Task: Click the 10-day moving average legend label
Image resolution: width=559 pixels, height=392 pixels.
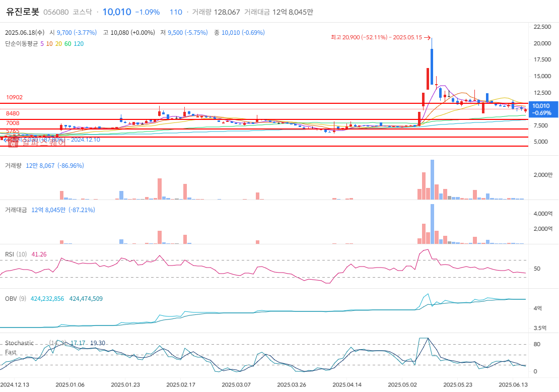Action: click(x=49, y=44)
